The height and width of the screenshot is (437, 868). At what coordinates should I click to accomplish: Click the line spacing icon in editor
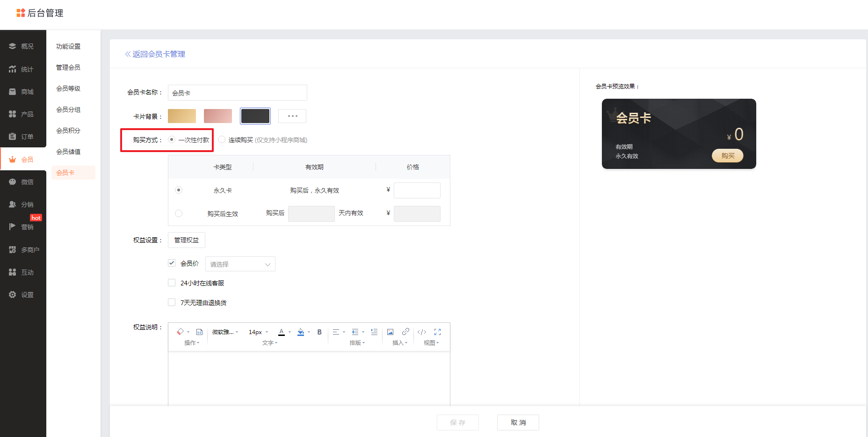(x=355, y=332)
